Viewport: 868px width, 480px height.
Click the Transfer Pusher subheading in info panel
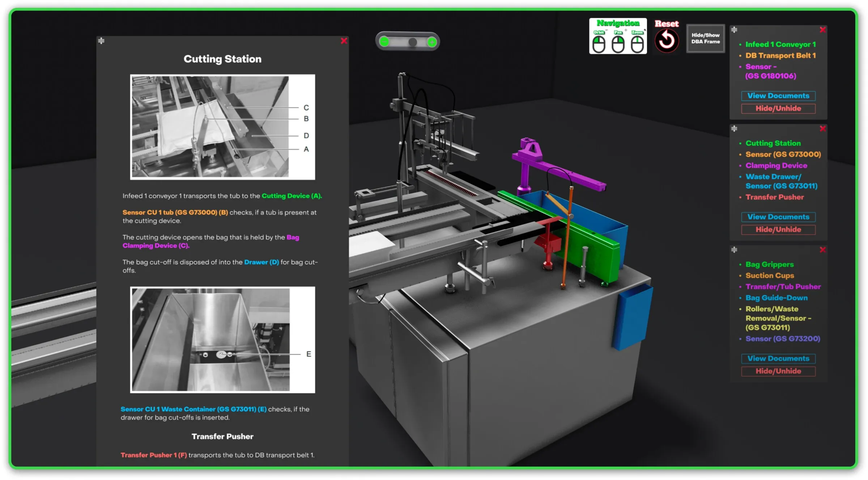222,437
